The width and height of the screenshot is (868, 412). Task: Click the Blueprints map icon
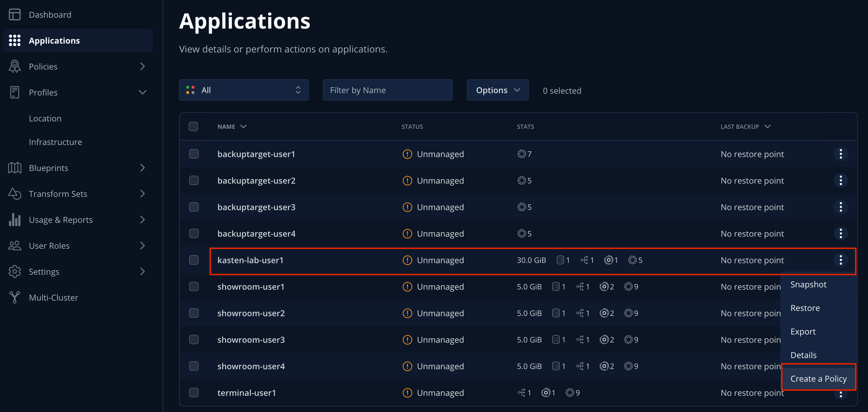(x=14, y=168)
